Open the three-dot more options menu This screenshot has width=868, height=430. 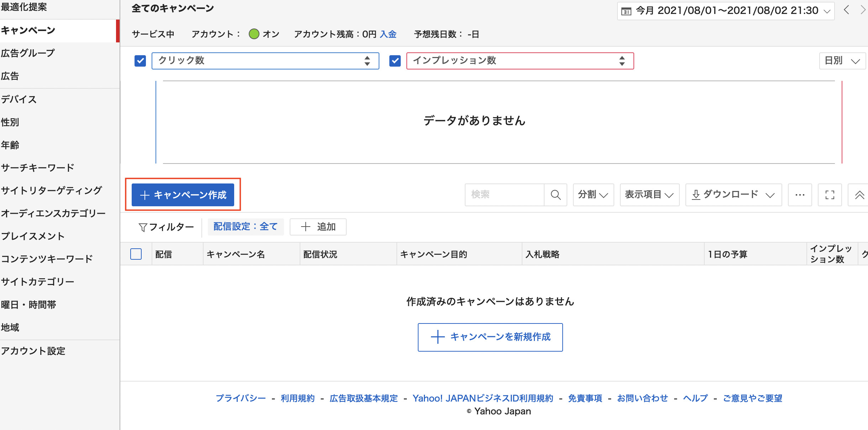coord(800,195)
